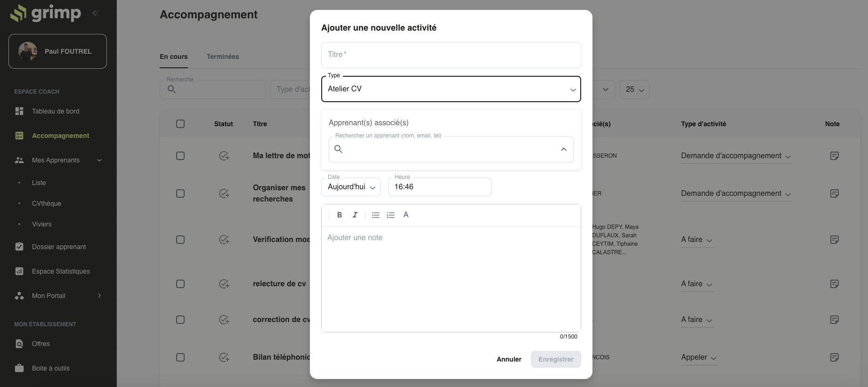Click the Recherche field in background page

tap(213, 89)
